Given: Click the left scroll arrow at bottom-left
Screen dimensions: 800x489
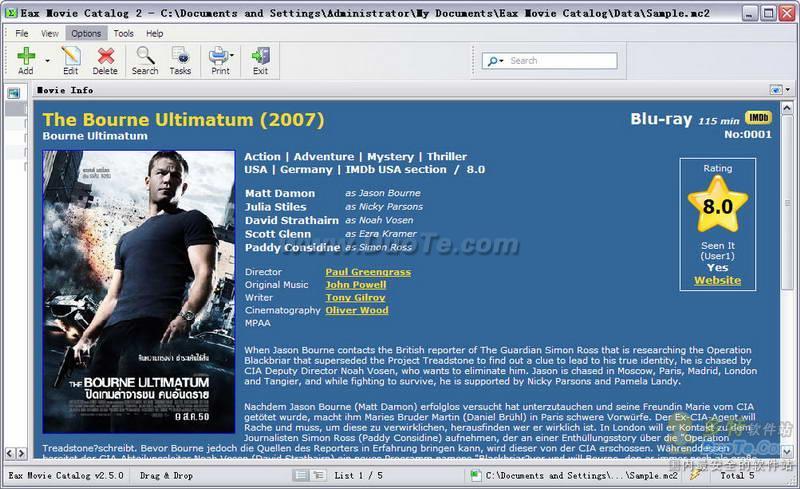Looking at the screenshot, I should coord(10,453).
